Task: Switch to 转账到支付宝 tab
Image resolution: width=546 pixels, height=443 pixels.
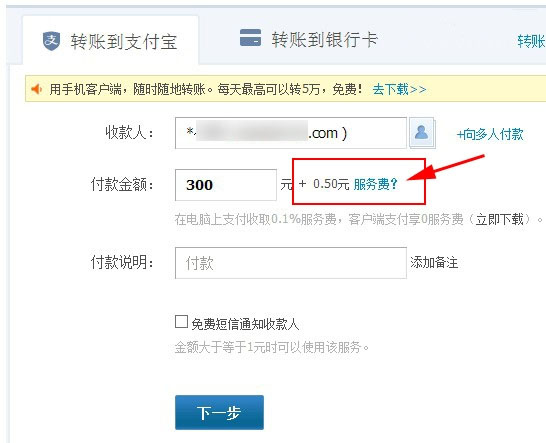Action: point(110,41)
